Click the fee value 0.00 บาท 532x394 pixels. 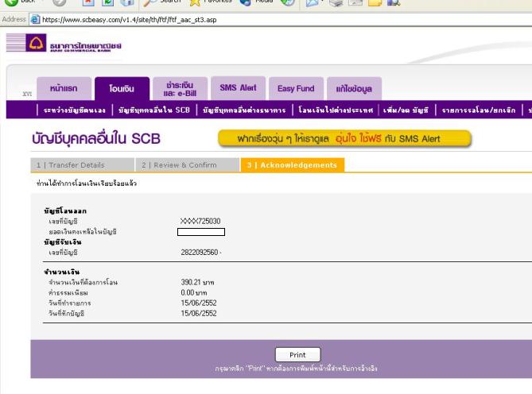coord(194,292)
